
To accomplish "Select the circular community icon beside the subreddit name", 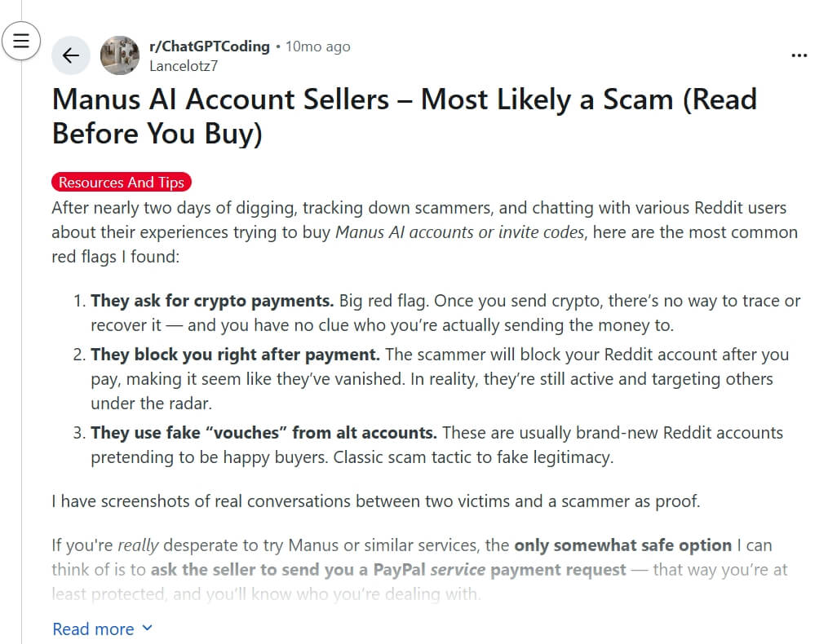I will click(119, 55).
